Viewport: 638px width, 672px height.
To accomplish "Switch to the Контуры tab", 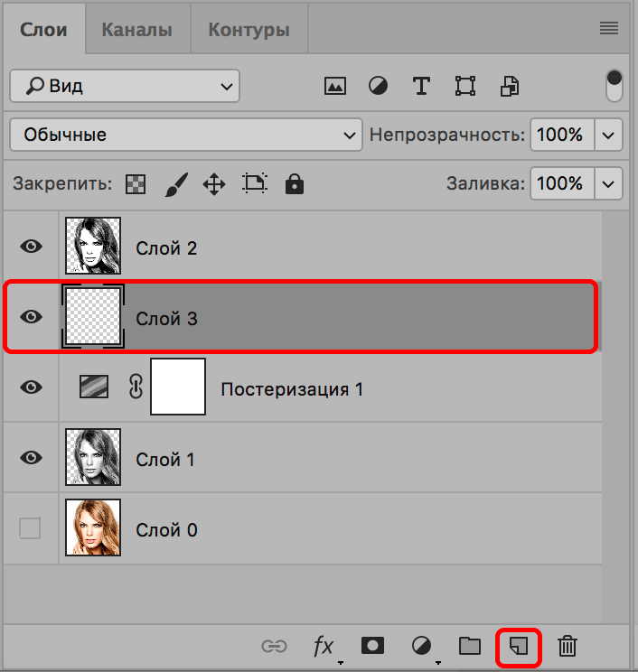I will click(x=249, y=30).
